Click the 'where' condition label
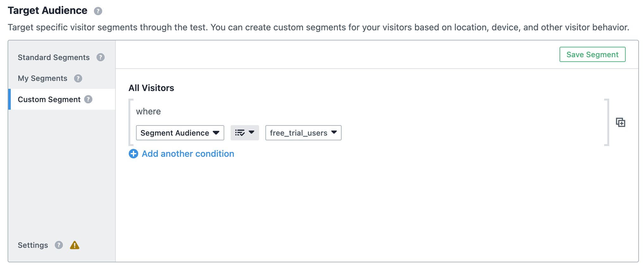 [148, 111]
